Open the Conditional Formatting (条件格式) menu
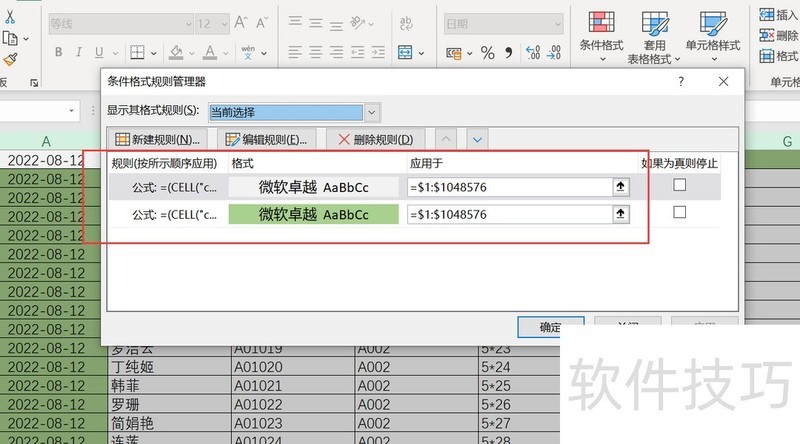 click(x=600, y=36)
